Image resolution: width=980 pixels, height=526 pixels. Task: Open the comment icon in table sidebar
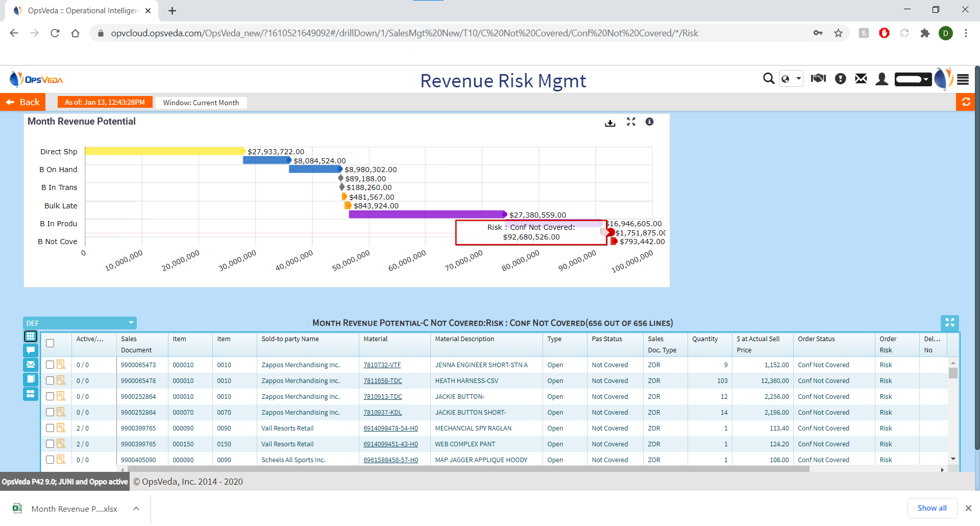click(x=31, y=350)
